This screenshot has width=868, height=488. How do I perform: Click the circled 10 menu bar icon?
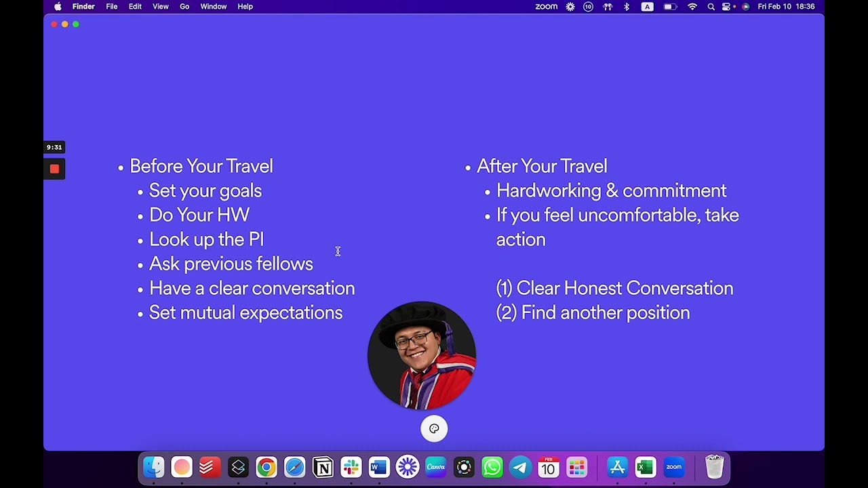tap(588, 7)
